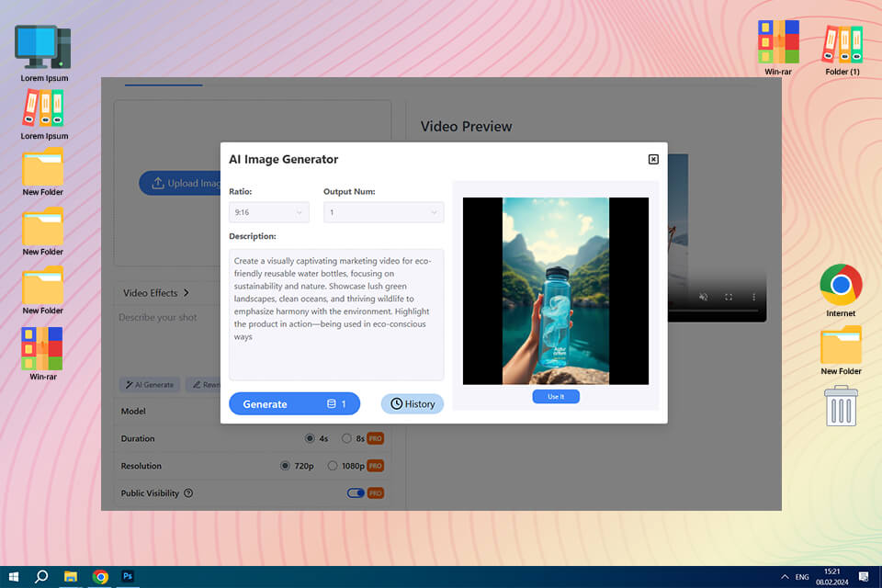Screen dimensions: 882x588
Task: Select the 8s duration option
Action: (x=346, y=437)
